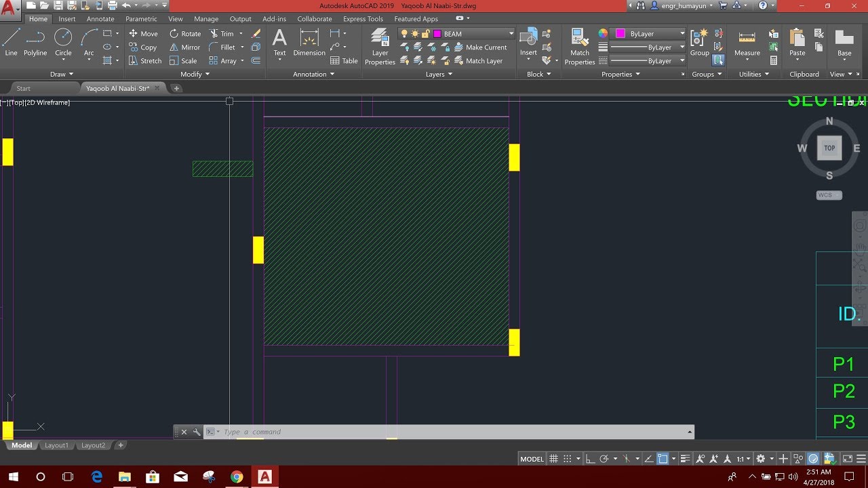The width and height of the screenshot is (868, 488).
Task: Click the Mirror tool
Action: tap(185, 47)
